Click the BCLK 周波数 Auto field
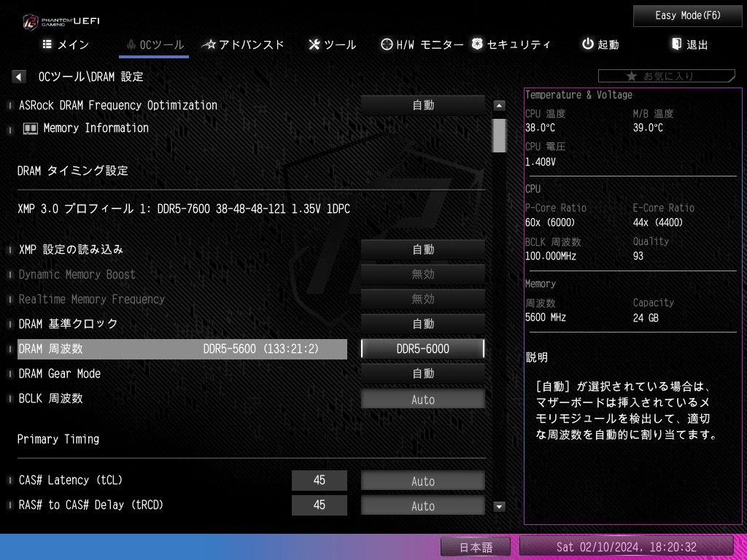Image resolution: width=747 pixels, height=560 pixels. pyautogui.click(x=423, y=400)
